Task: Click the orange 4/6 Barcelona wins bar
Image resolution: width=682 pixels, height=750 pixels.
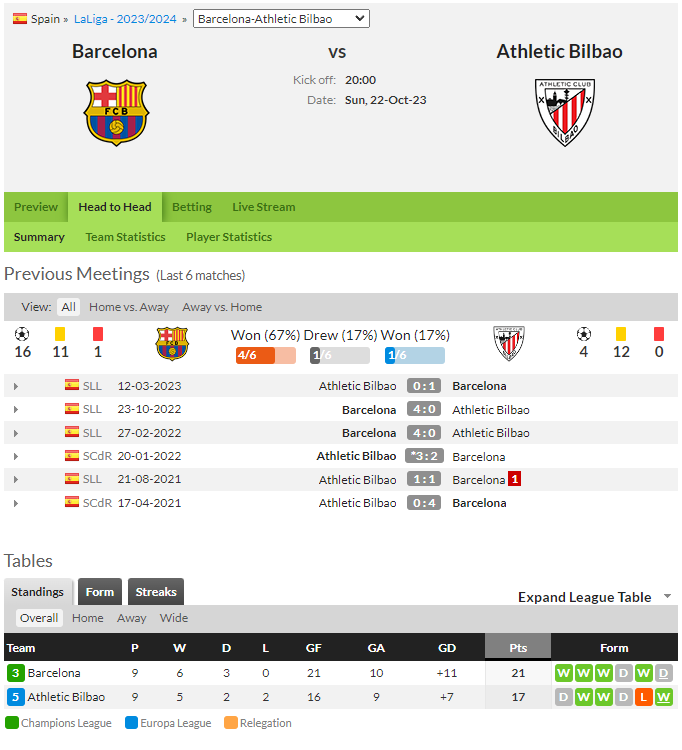Action: (x=265, y=355)
